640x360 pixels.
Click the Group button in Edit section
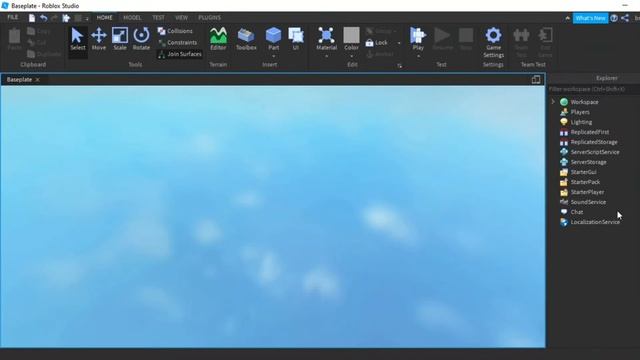(x=381, y=31)
